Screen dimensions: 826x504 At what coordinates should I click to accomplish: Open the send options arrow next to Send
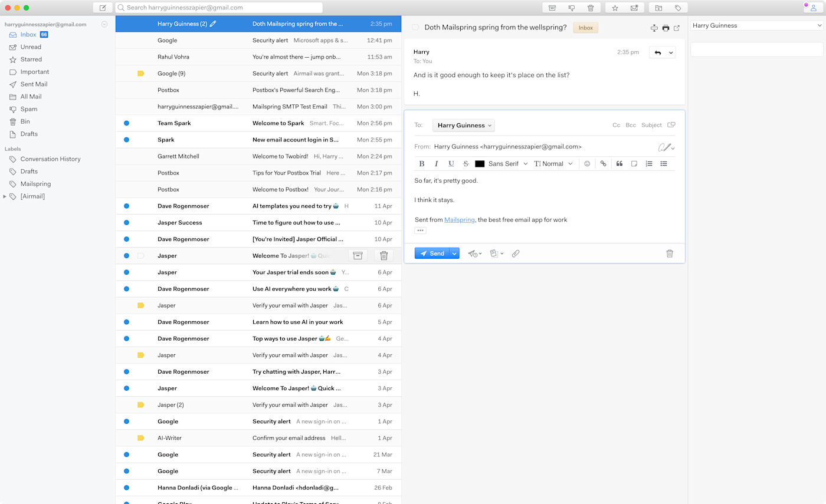point(454,253)
